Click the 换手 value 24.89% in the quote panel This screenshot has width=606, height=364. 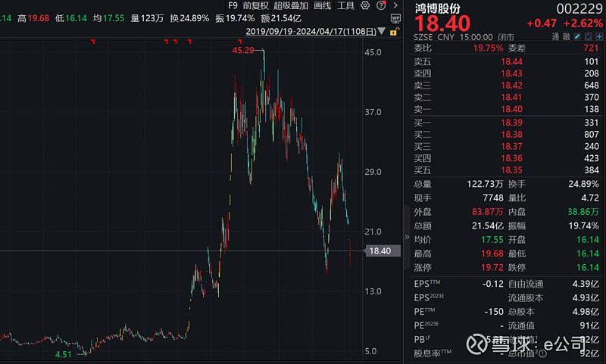[583, 184]
